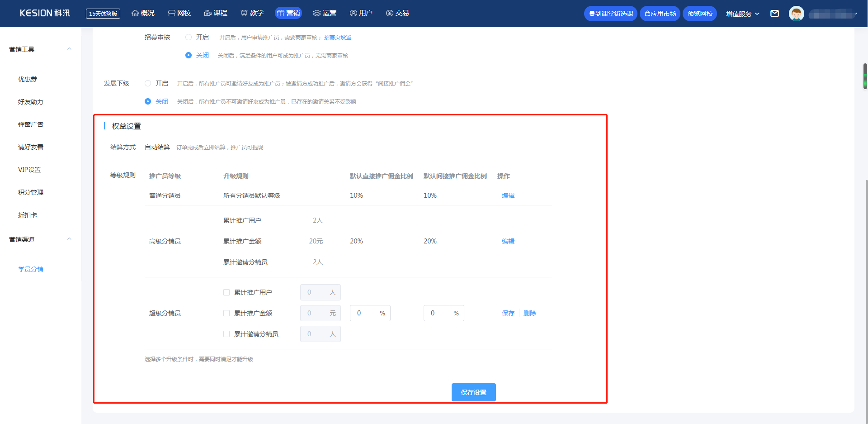Image resolution: width=868 pixels, height=424 pixels.
Task: Open 学员分销 in sidebar
Action: [x=31, y=269]
